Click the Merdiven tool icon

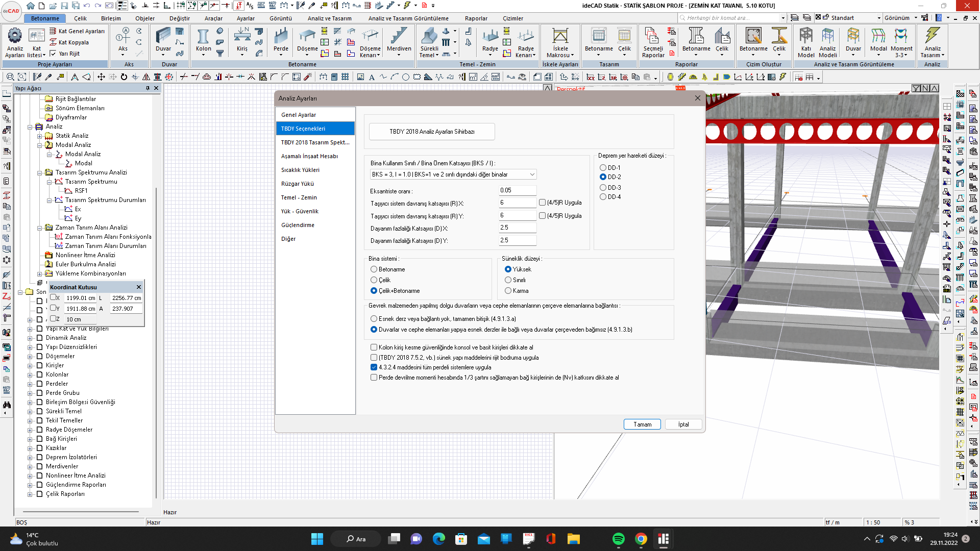pos(399,41)
